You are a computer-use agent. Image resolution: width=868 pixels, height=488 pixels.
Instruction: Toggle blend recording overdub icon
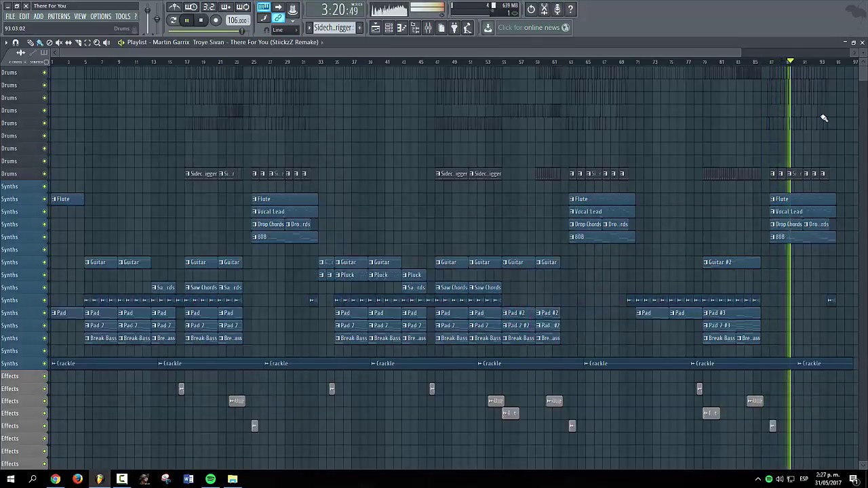(225, 7)
